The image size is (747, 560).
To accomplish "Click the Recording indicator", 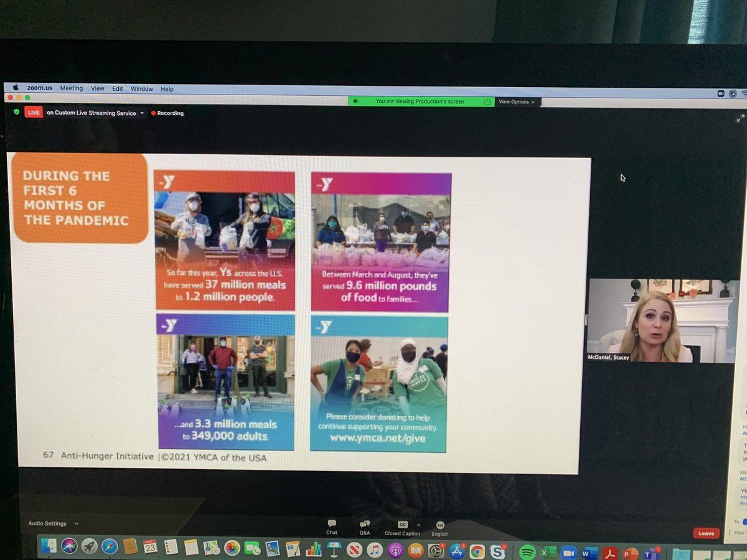I will [x=167, y=113].
